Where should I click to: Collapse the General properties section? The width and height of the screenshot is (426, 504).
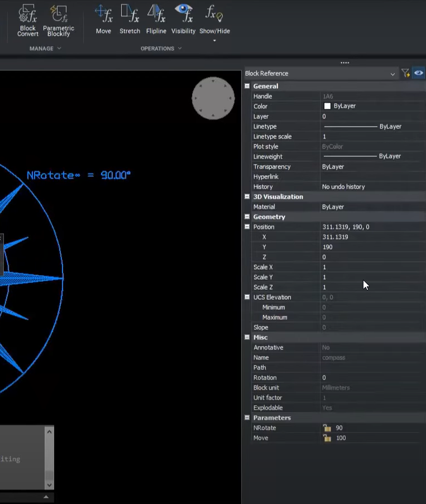(247, 87)
